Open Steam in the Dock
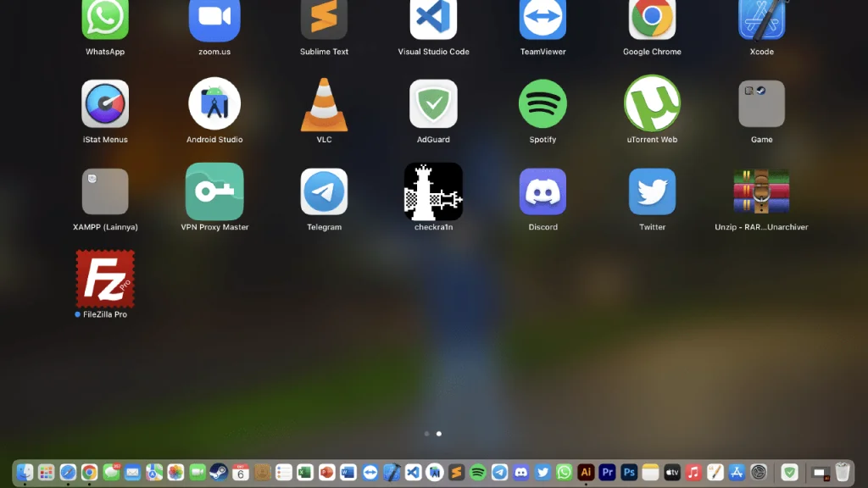The width and height of the screenshot is (868, 488). tap(219, 473)
